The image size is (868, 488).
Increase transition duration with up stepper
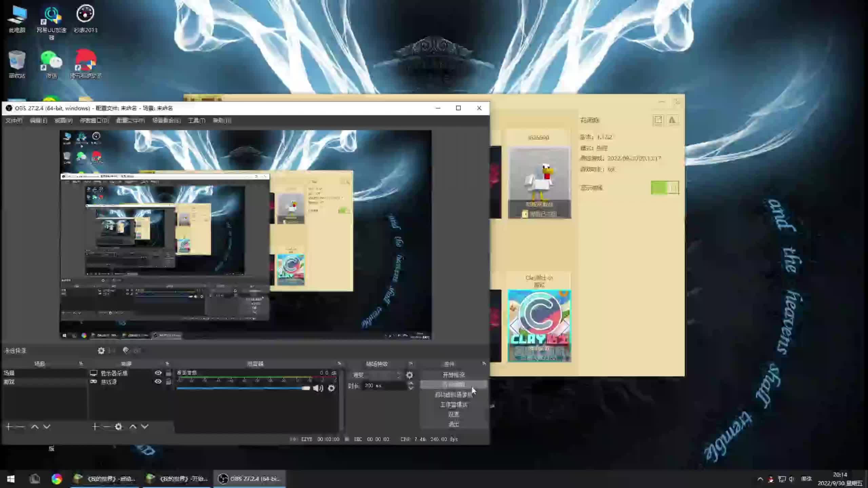pyautogui.click(x=411, y=383)
